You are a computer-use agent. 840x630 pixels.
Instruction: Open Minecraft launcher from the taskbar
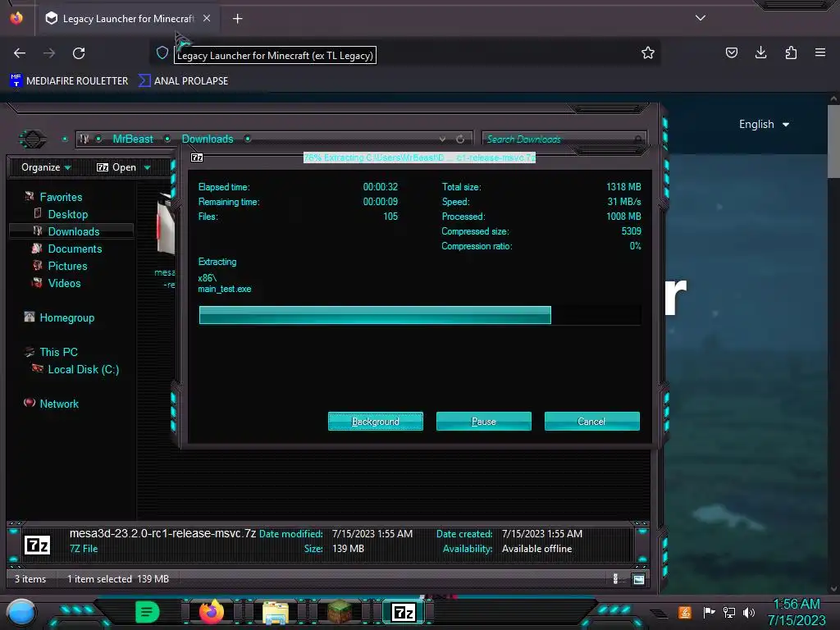(x=340, y=612)
